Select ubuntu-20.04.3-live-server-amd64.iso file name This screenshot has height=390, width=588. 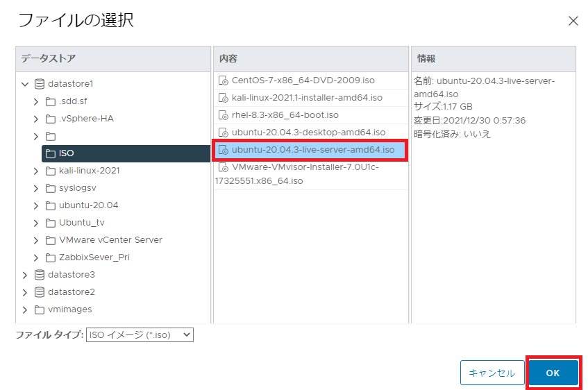coord(313,150)
